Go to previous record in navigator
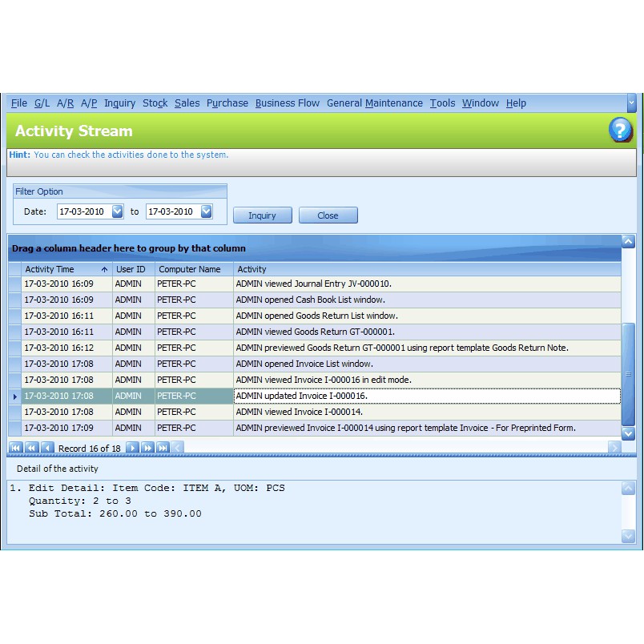The image size is (644, 644). (x=47, y=448)
